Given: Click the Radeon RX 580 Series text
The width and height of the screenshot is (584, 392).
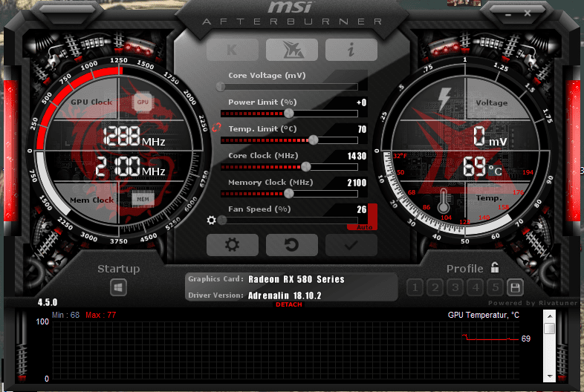Looking at the screenshot, I should [296, 279].
